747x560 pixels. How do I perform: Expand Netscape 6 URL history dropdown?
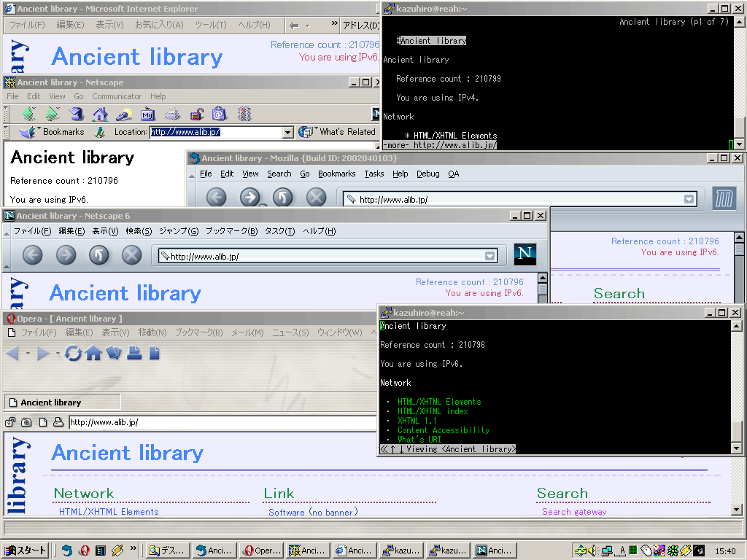point(489,256)
